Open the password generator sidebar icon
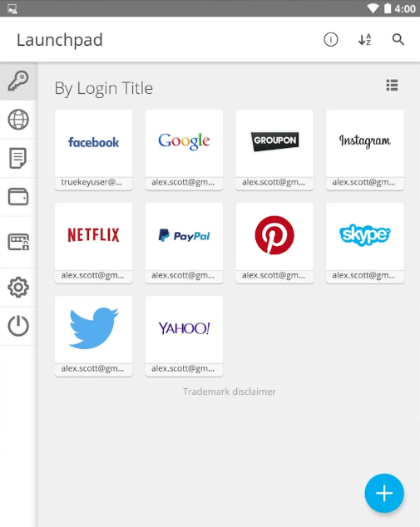This screenshot has width=420, height=527. point(18,242)
